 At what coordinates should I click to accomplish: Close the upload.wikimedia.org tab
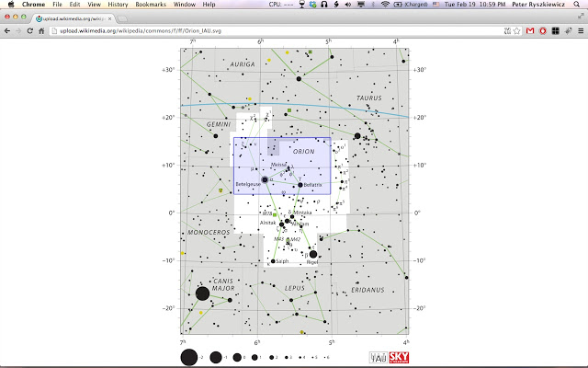click(110, 18)
